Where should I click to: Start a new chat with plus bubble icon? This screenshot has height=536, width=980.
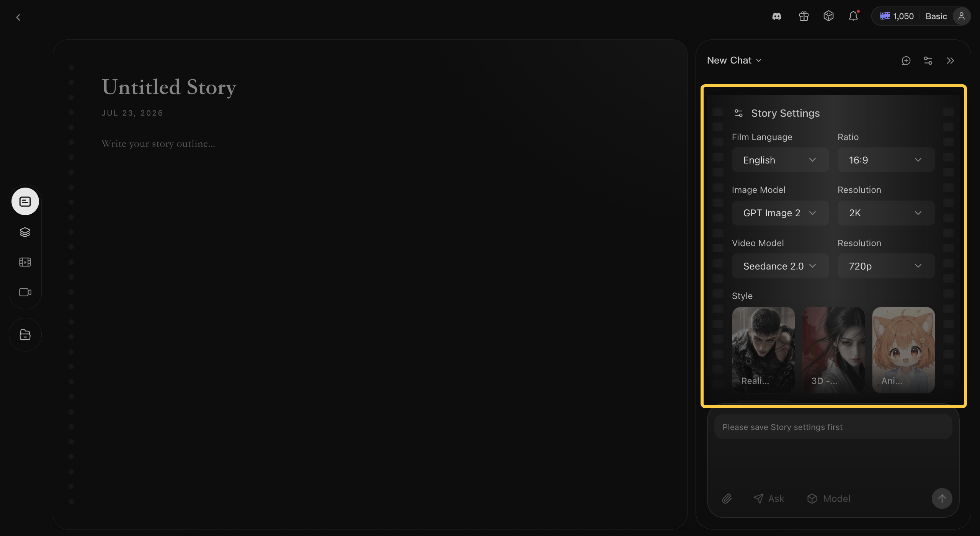tap(906, 60)
